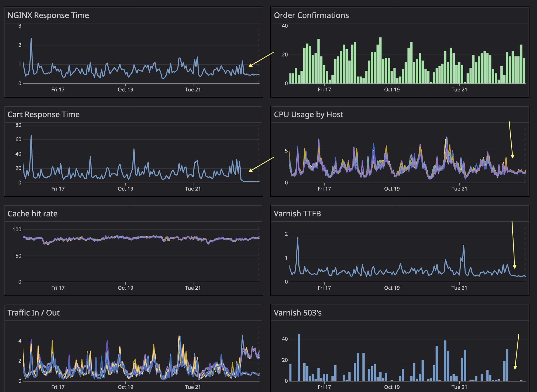This screenshot has height=392, width=537.
Task: Click the Cart Response Time panel title
Action: [44, 114]
